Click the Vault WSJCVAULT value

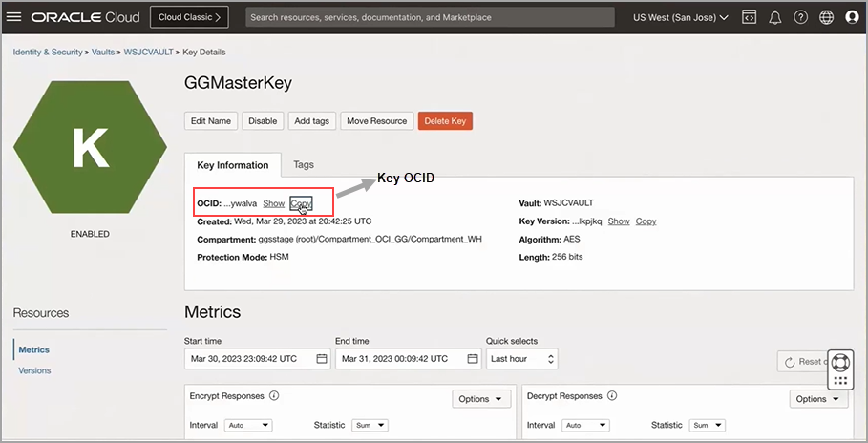click(568, 203)
